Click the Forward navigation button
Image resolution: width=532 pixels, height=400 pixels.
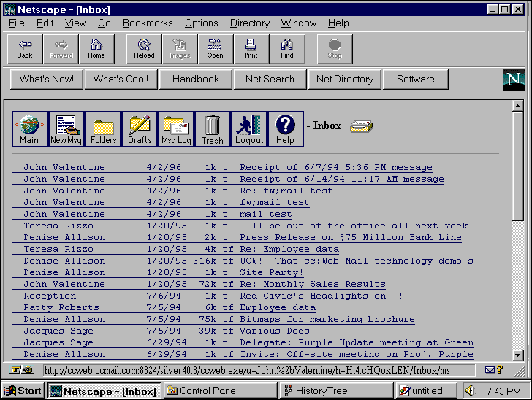(61, 49)
